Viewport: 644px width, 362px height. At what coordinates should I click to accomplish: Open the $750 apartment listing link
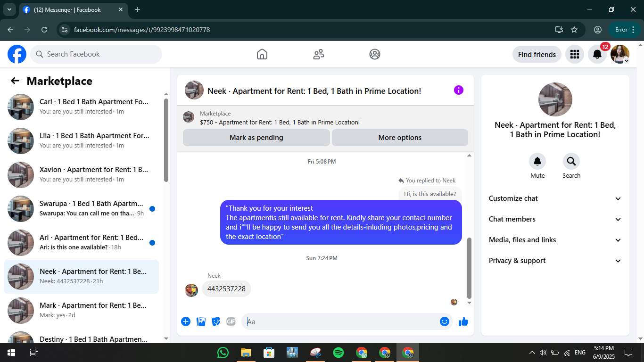tap(280, 122)
